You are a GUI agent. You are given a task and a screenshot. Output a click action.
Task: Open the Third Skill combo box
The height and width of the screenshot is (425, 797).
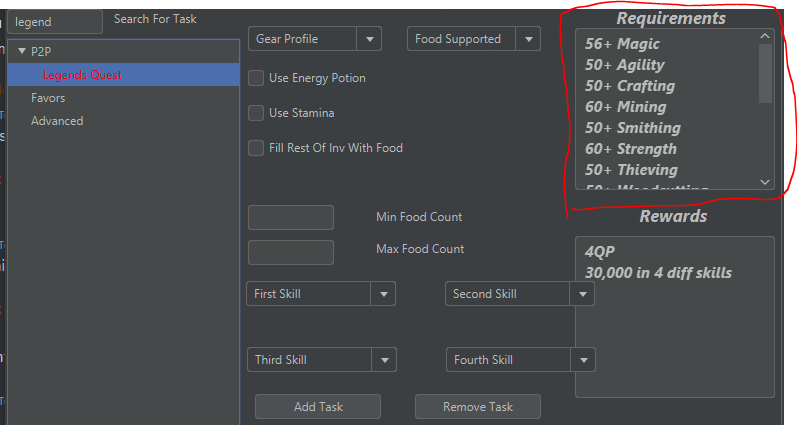tap(384, 360)
